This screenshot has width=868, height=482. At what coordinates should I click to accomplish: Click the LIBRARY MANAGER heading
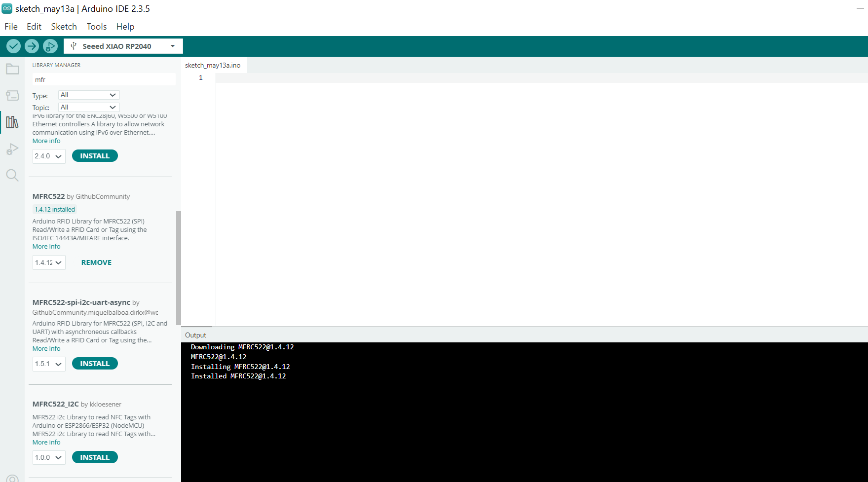pos(56,65)
